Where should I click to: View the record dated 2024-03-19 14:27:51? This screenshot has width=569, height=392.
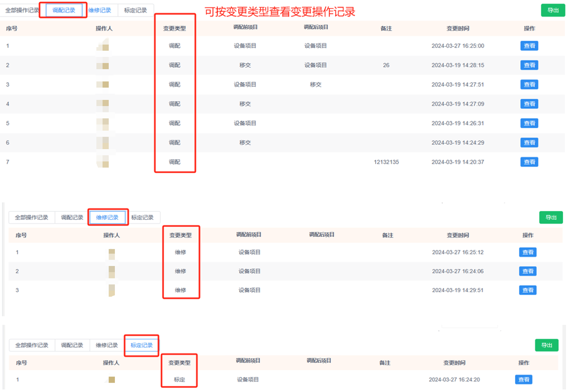pyautogui.click(x=529, y=84)
